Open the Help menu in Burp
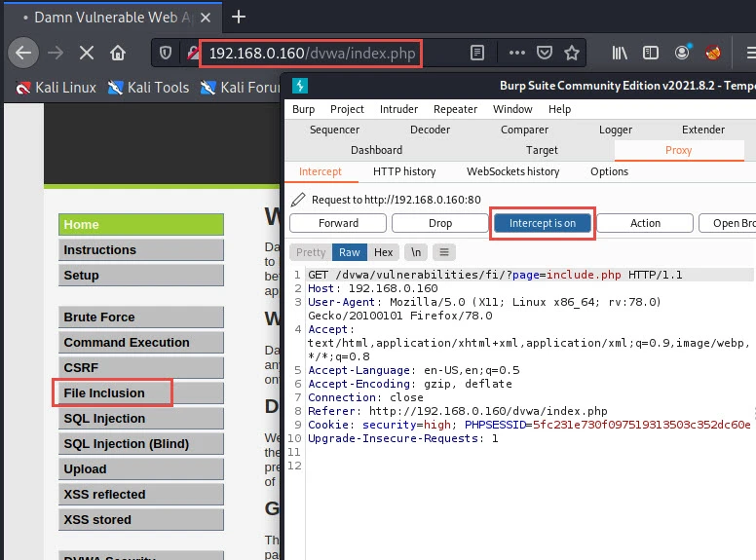Viewport: 756px width, 560px height. [559, 109]
